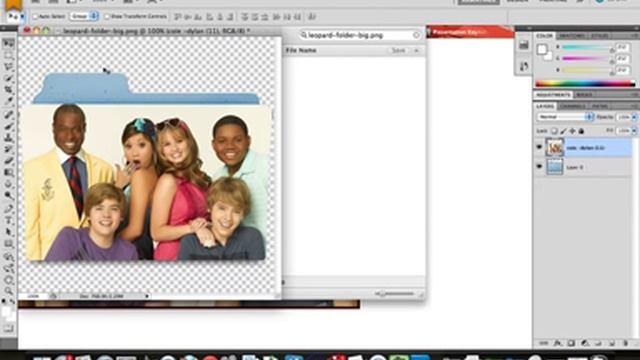Select the Zoom tool in toolbox
Image resolution: width=640 pixels, height=360 pixels.
pyautogui.click(x=9, y=291)
